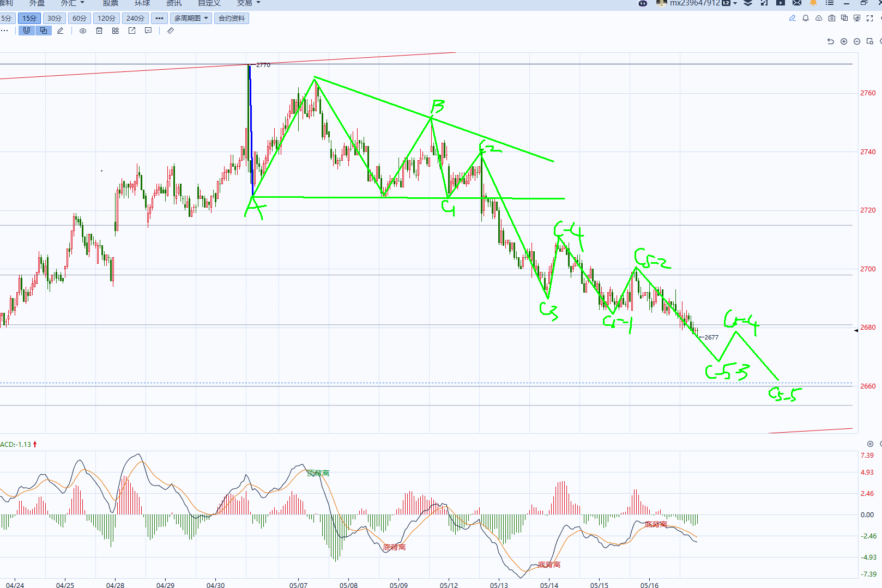Viewport: 882px width, 588px height.
Task: Click the export/share arrow icon
Action: click(x=132, y=31)
